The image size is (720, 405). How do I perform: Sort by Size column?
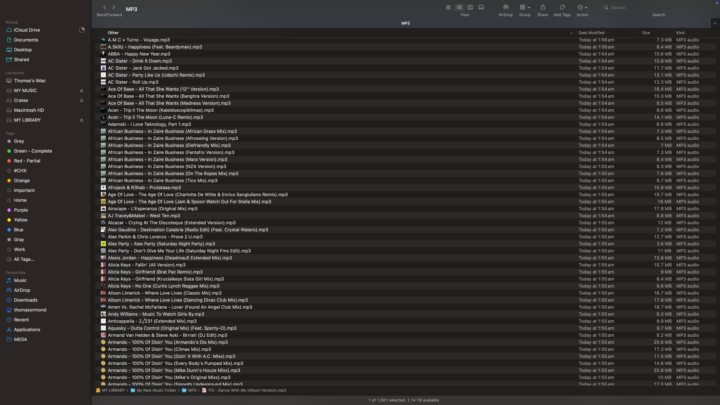pyautogui.click(x=646, y=33)
